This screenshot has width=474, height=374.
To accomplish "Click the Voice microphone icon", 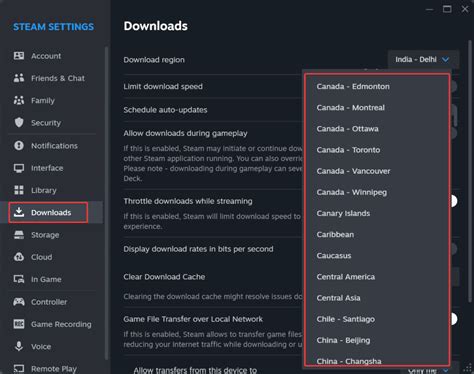I will pyautogui.click(x=19, y=346).
